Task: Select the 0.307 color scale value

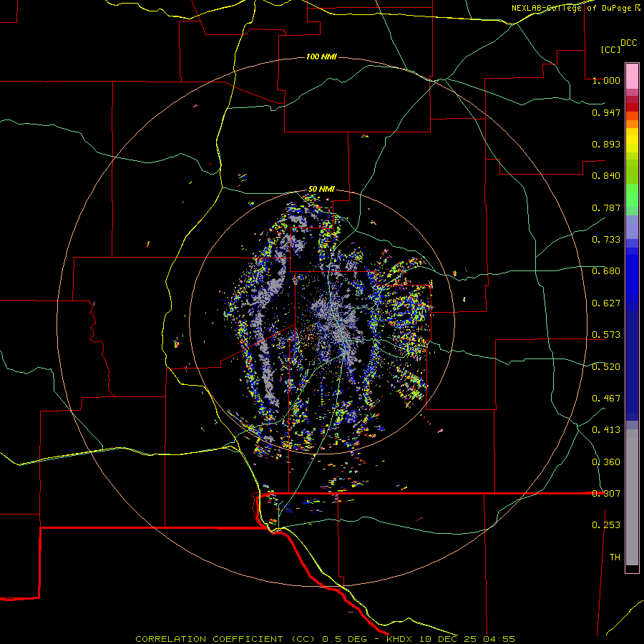Action: click(x=606, y=494)
